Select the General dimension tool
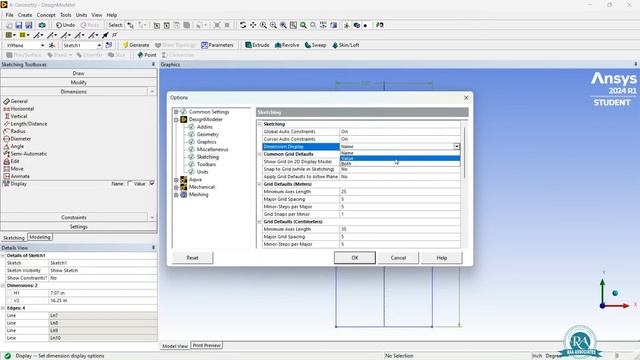The width and height of the screenshot is (640, 360). coord(16,101)
